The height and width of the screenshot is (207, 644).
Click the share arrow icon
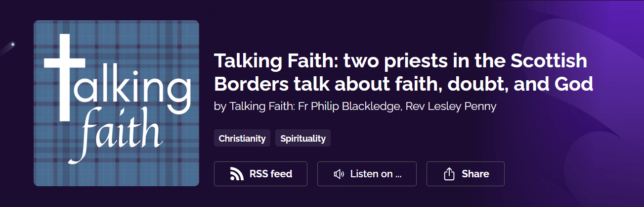(449, 174)
